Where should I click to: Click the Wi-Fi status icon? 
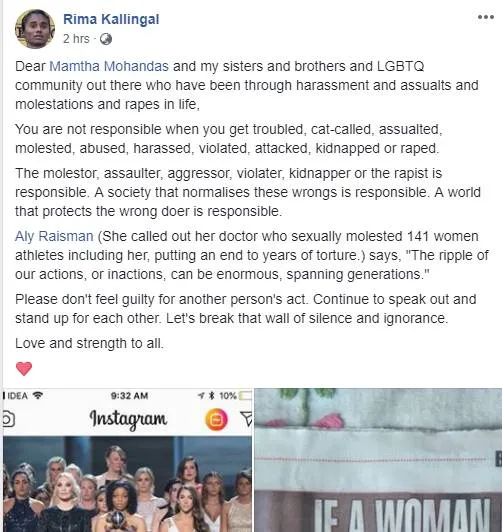point(38,395)
